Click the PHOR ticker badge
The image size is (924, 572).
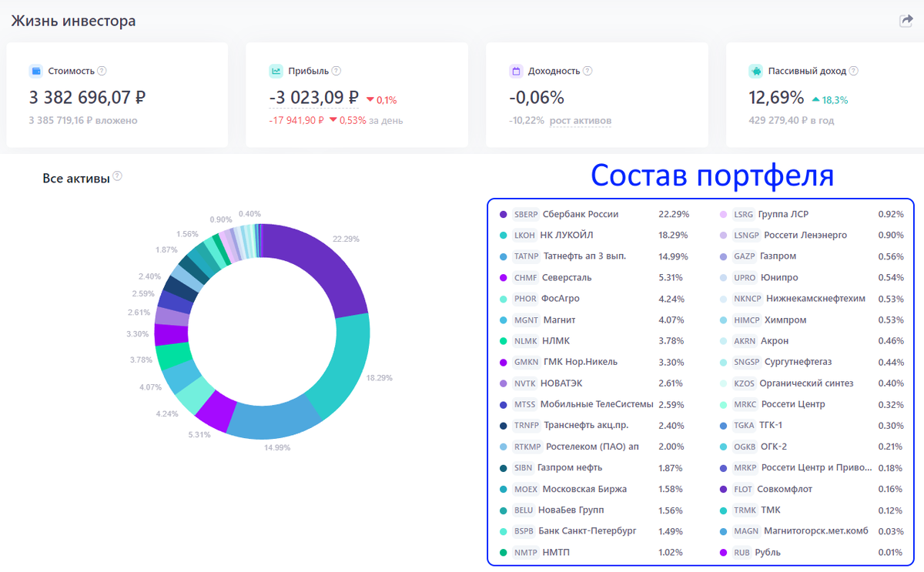tap(525, 299)
